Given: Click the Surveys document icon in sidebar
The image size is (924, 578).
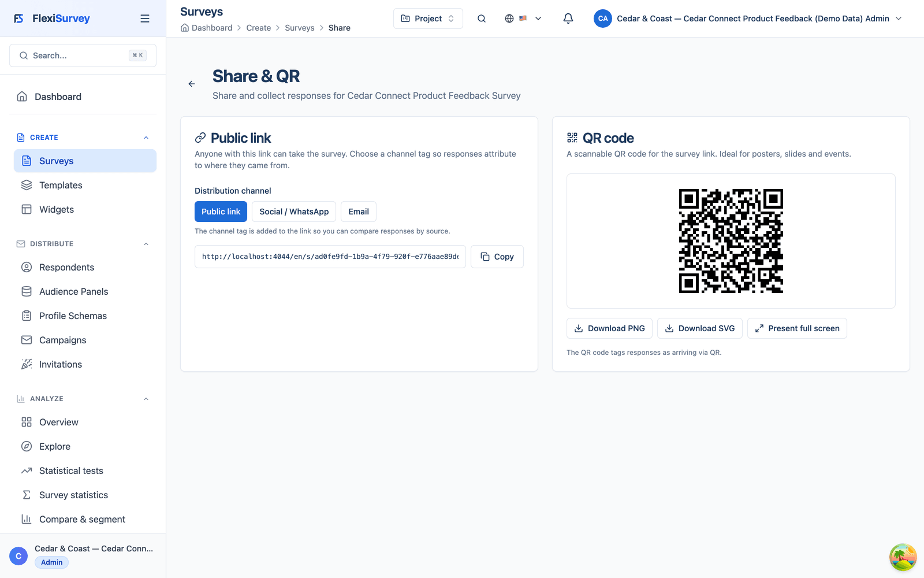Looking at the screenshot, I should click(x=27, y=161).
